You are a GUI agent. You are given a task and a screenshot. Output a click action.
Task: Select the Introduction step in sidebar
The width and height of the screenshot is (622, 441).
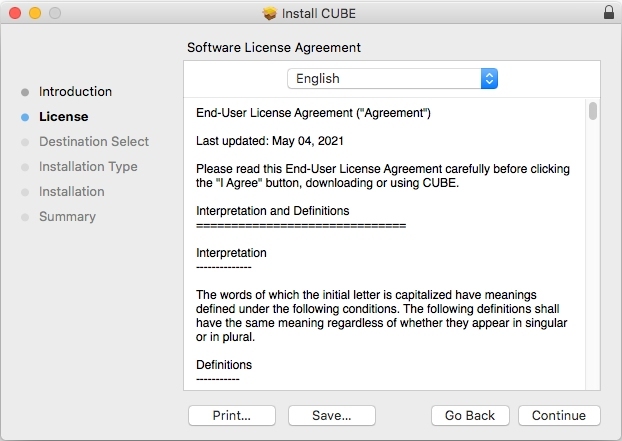pos(75,91)
